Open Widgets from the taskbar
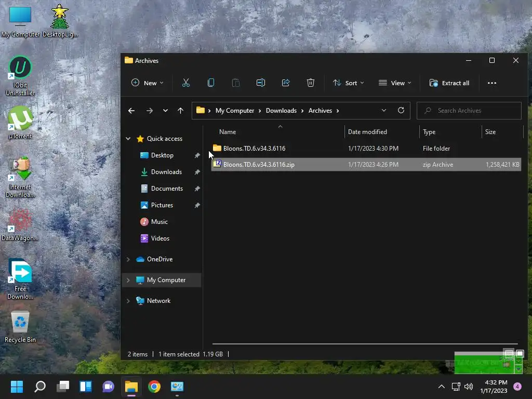The height and width of the screenshot is (399, 532). pos(86,387)
